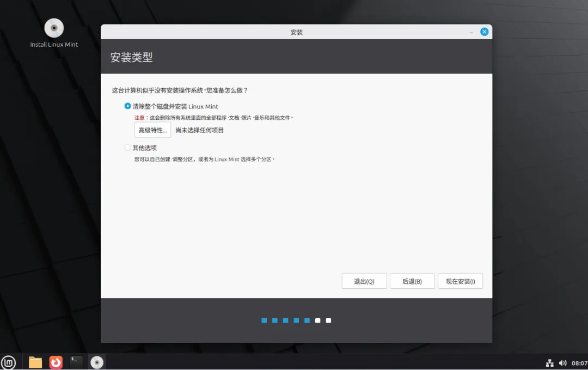Viewport: 588px width, 370px height.
Task: Click the question about installed operating systems
Action: [180, 90]
